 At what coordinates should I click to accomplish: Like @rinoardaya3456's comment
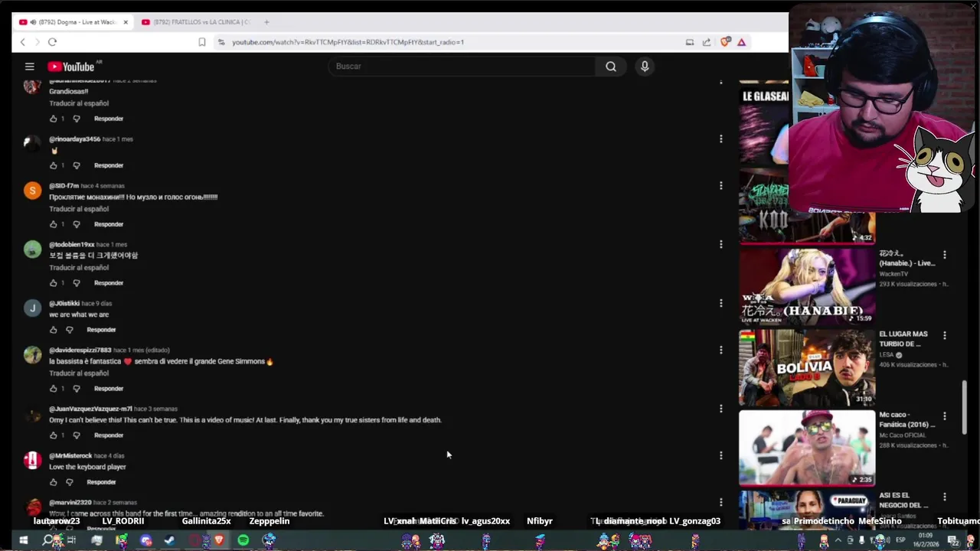click(x=53, y=165)
